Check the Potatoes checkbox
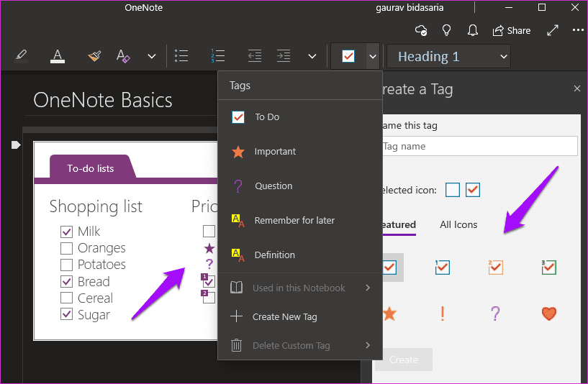The image size is (588, 384). point(66,265)
